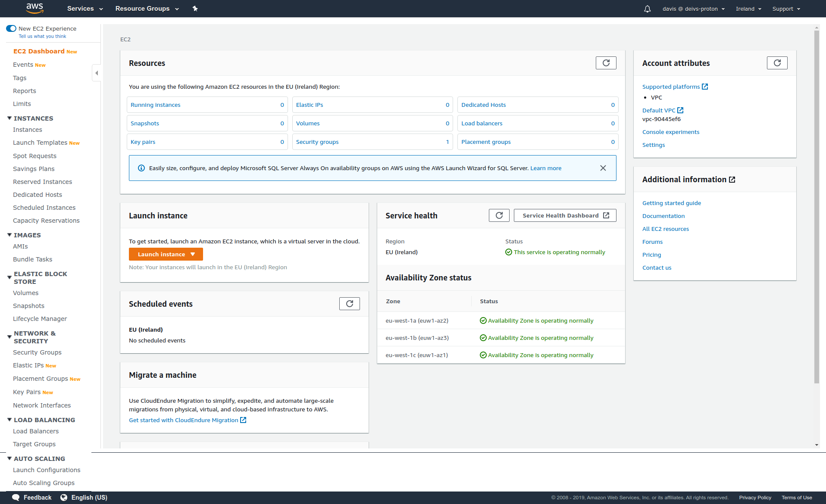Viewport: 826px width, 504px height.
Task: Click Tell us what you think link
Action: coord(42,36)
